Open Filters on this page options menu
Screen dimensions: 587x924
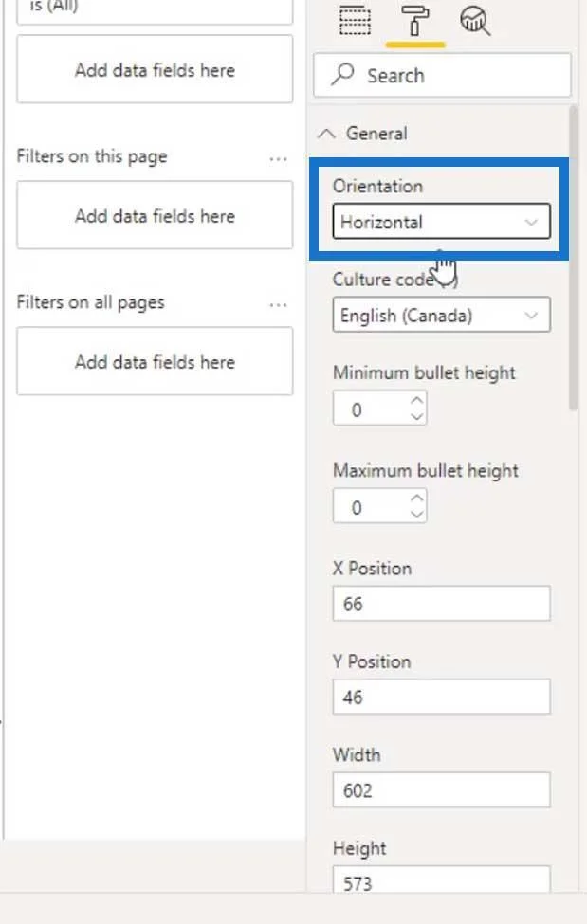[x=278, y=158]
